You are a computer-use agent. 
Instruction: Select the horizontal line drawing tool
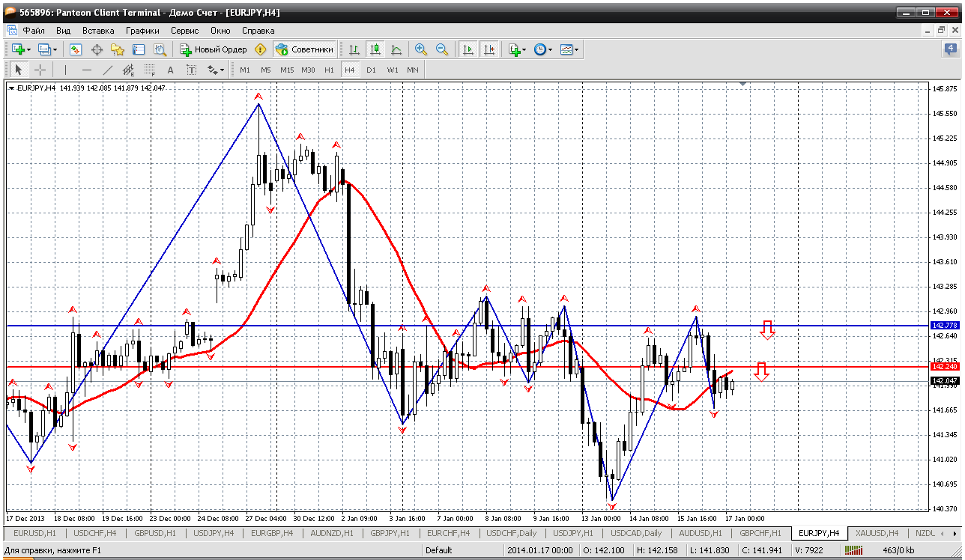86,70
